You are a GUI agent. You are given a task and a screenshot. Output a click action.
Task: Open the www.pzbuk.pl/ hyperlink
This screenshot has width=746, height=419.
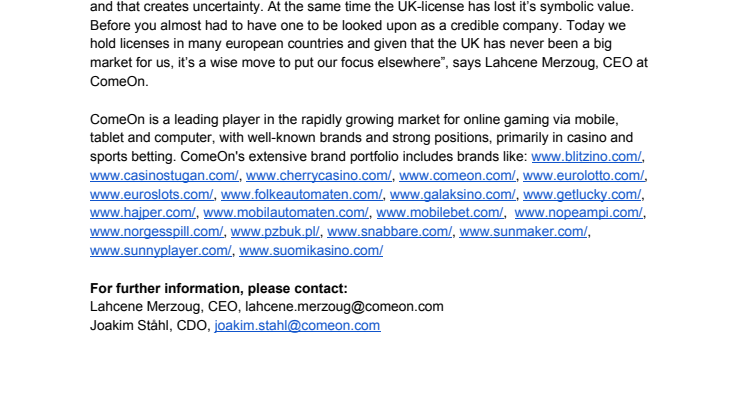pyautogui.click(x=275, y=232)
